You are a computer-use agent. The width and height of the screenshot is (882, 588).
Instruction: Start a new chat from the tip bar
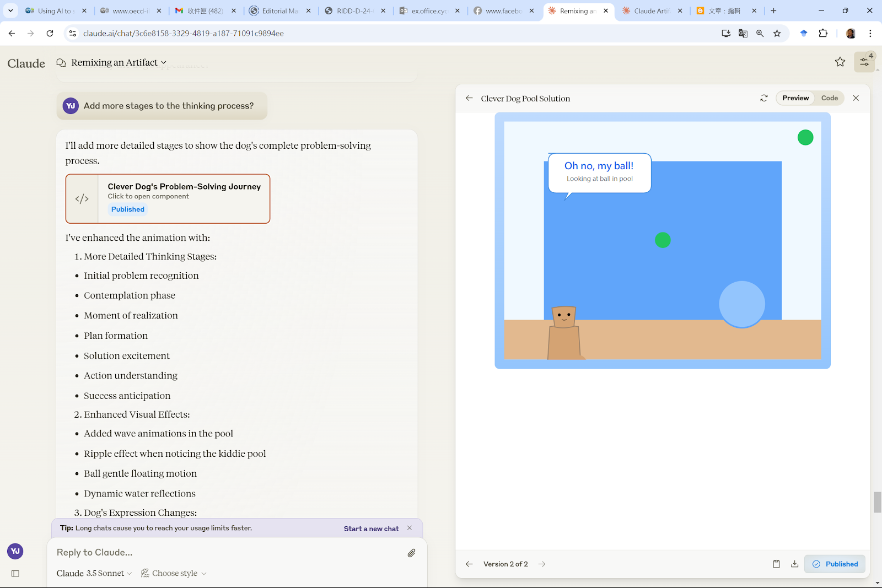tap(371, 528)
